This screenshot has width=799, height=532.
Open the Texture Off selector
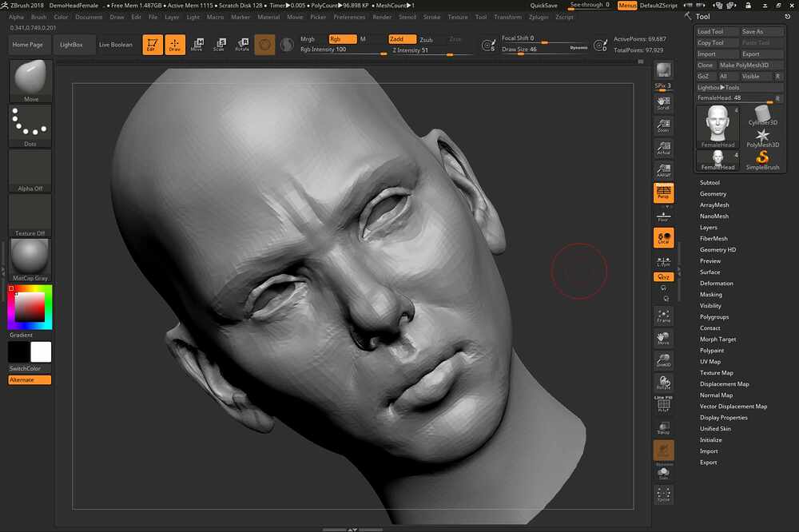(30, 216)
